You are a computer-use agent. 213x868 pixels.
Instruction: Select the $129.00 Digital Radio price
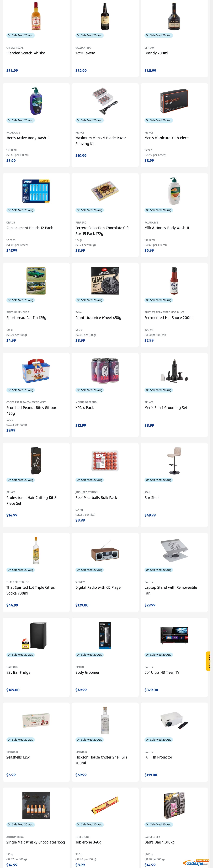coord(82,605)
